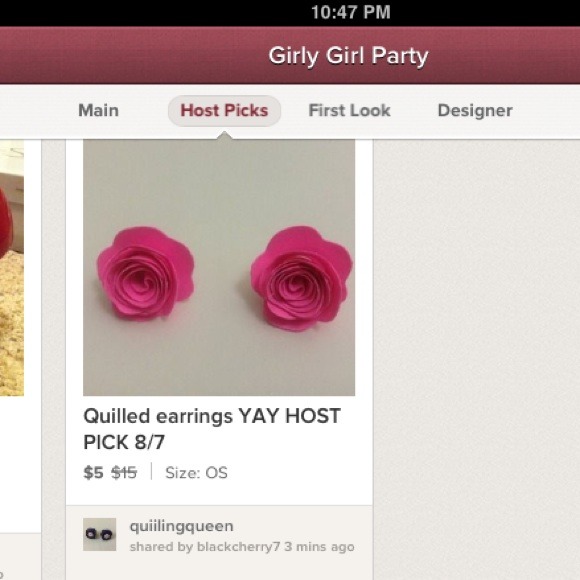This screenshot has height=580, width=580.
Task: Open quiilingqueen's seller avatar thumbnail
Action: (100, 534)
